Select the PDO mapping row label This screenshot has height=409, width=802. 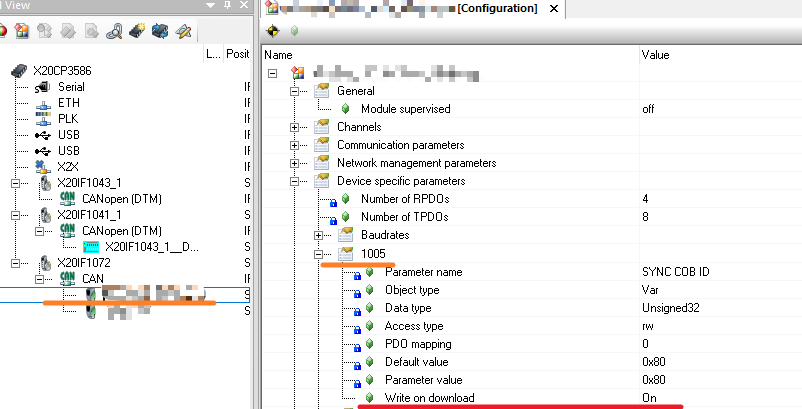coord(418,344)
